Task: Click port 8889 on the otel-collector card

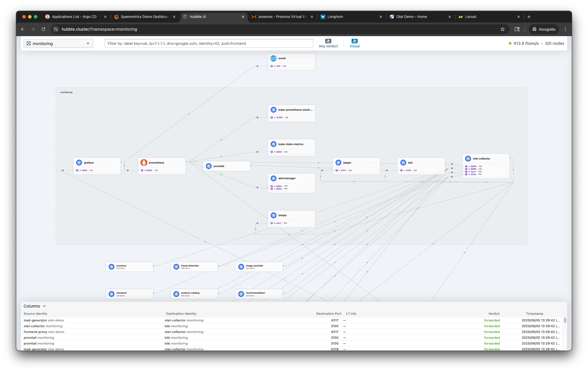Action: point(473,166)
